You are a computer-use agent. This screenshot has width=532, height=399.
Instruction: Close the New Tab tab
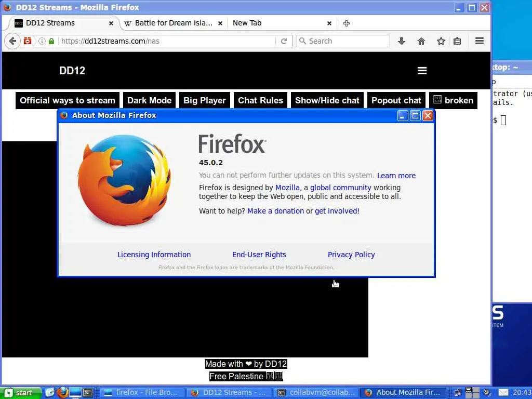click(329, 23)
